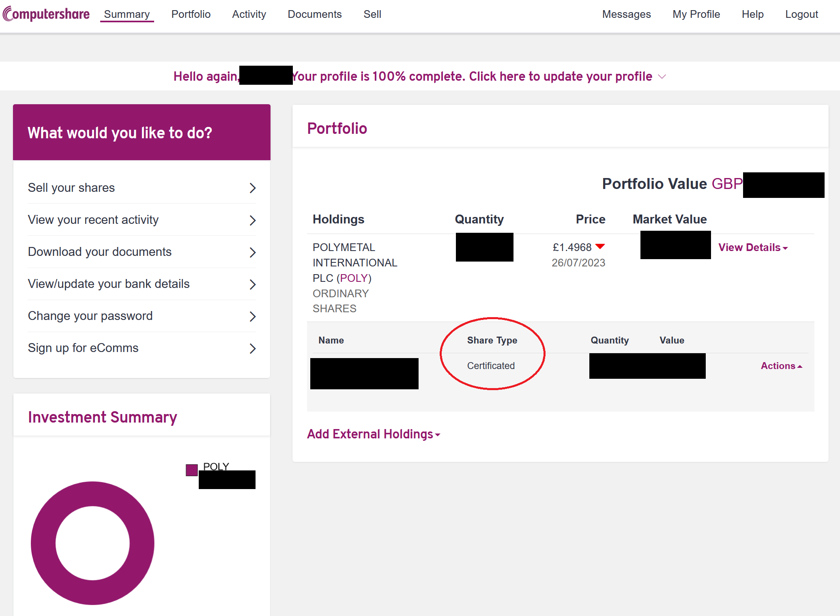840x616 pixels.
Task: Open Messages from the top bar
Action: pos(626,14)
